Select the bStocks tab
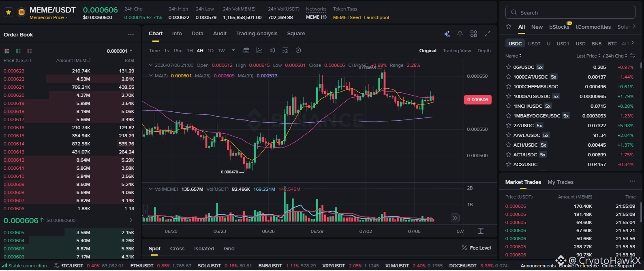Screen dimensions: 644x271 point(559,27)
